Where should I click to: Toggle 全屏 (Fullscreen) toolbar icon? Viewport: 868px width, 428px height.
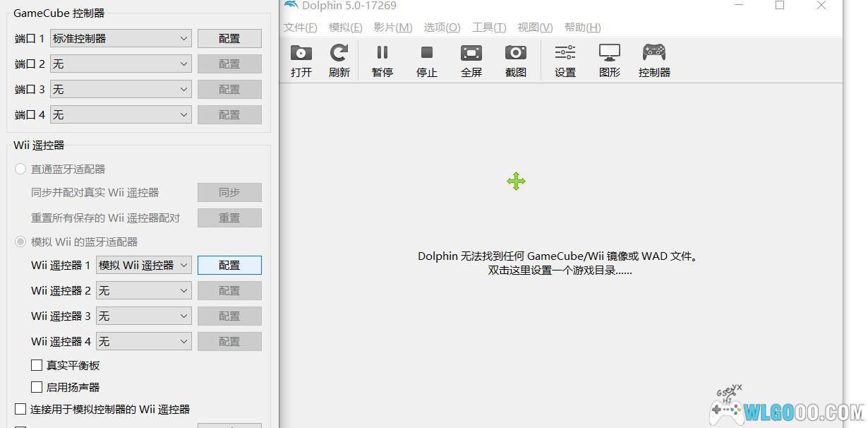[471, 60]
